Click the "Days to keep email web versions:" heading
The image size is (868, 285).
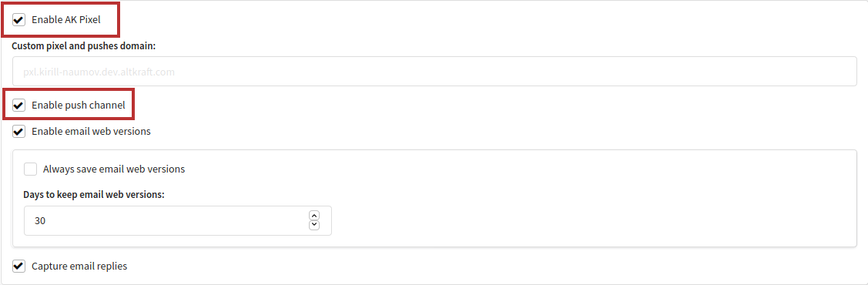[94, 195]
